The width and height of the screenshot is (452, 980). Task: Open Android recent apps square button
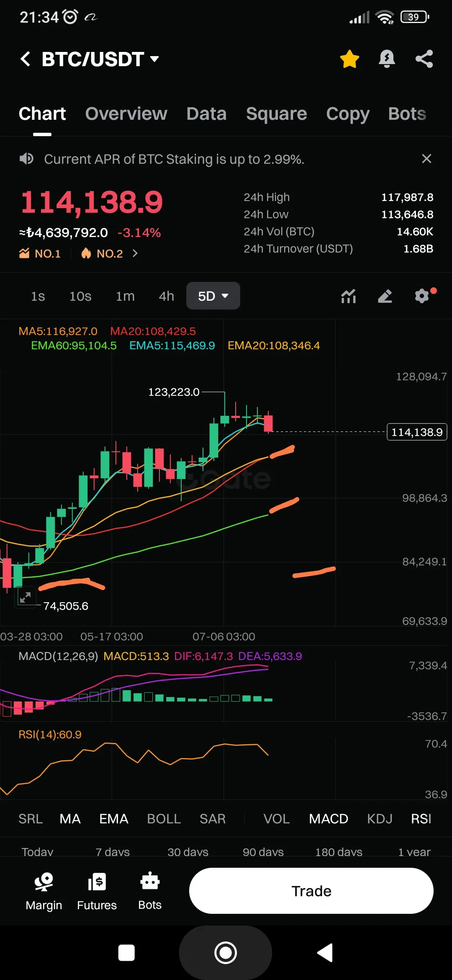click(126, 953)
